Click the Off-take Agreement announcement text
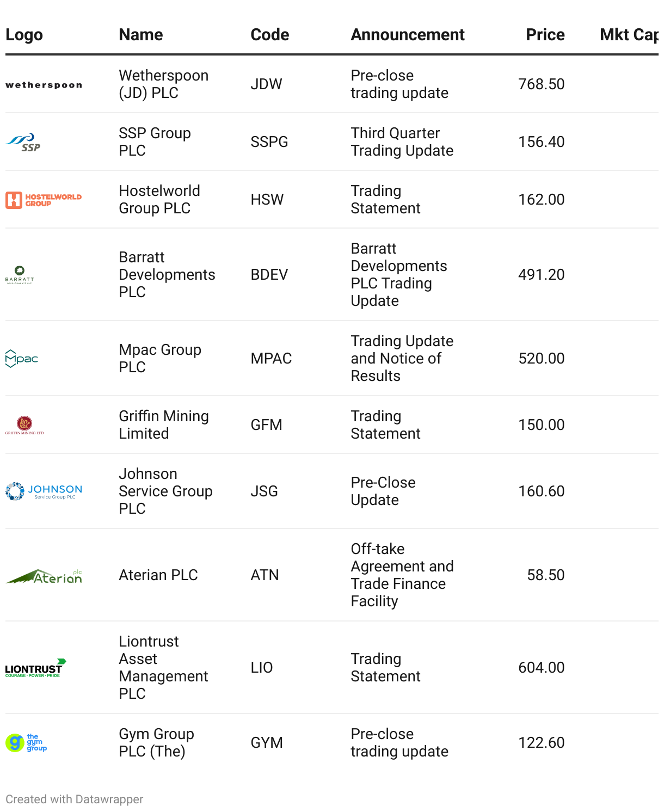 pyautogui.click(x=402, y=575)
